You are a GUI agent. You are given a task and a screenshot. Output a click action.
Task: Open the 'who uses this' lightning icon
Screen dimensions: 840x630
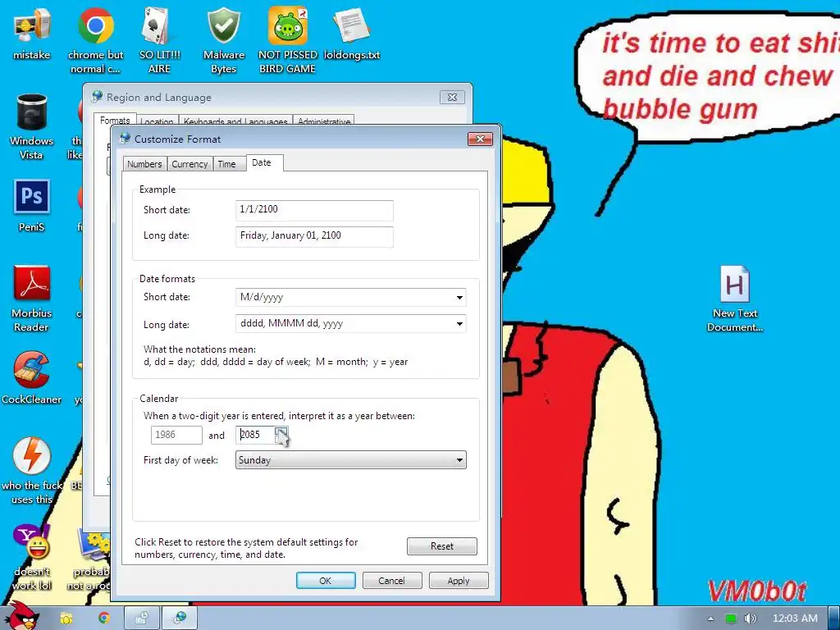coord(32,472)
